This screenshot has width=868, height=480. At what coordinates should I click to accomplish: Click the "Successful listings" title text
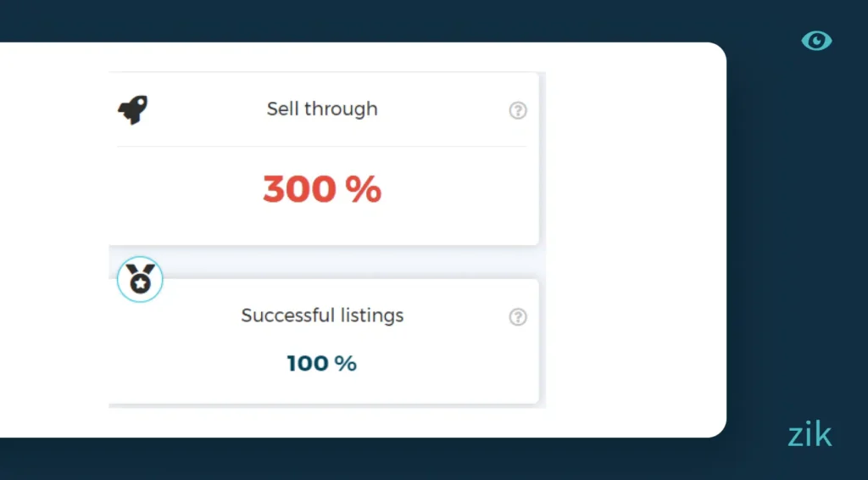pos(322,315)
